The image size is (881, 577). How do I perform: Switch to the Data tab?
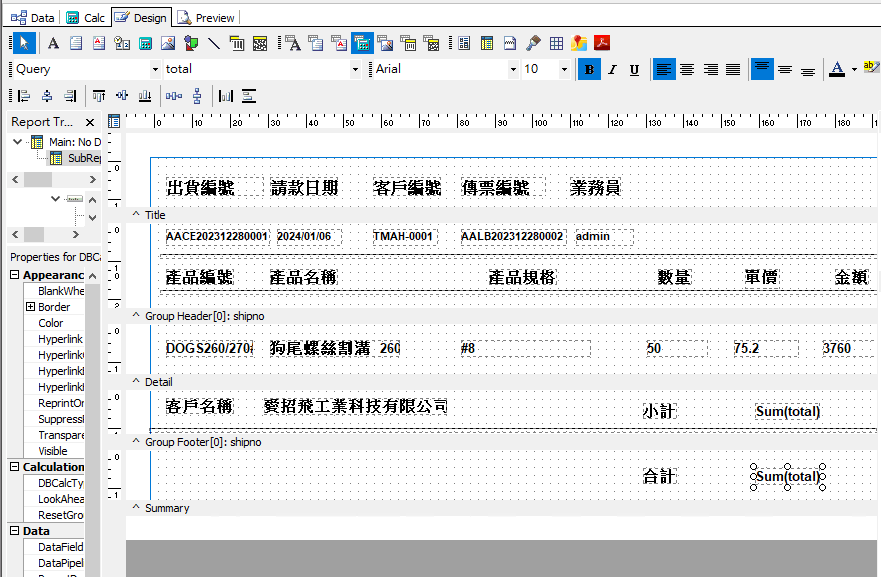click(x=33, y=18)
